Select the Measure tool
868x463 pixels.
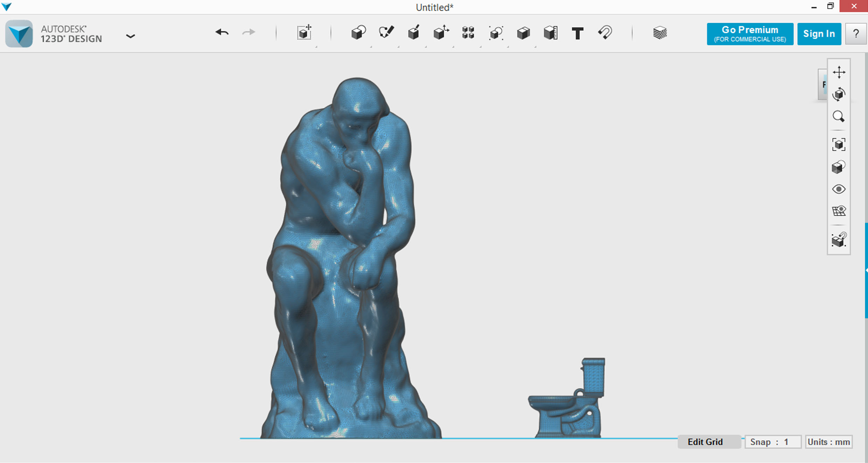pos(551,33)
